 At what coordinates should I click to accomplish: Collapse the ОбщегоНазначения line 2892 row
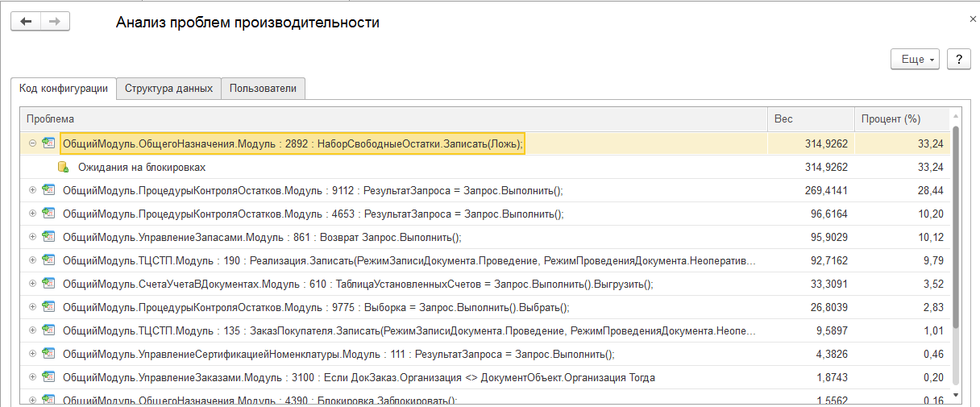[32, 143]
